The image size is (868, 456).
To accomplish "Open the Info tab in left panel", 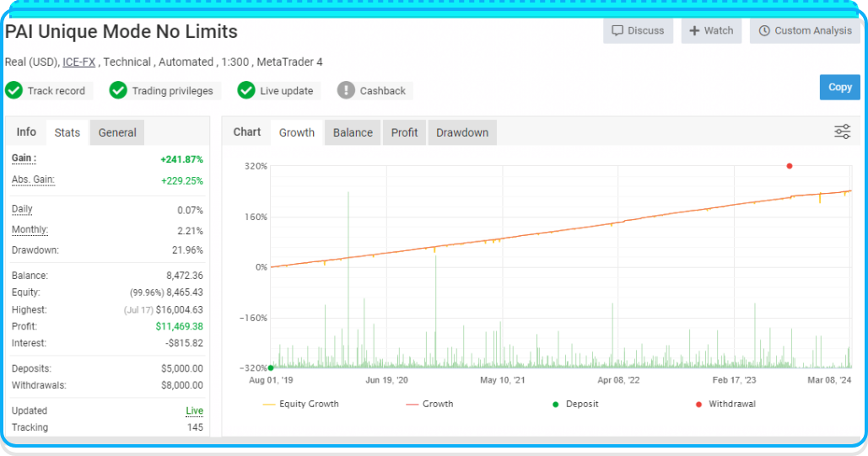I will (x=26, y=131).
